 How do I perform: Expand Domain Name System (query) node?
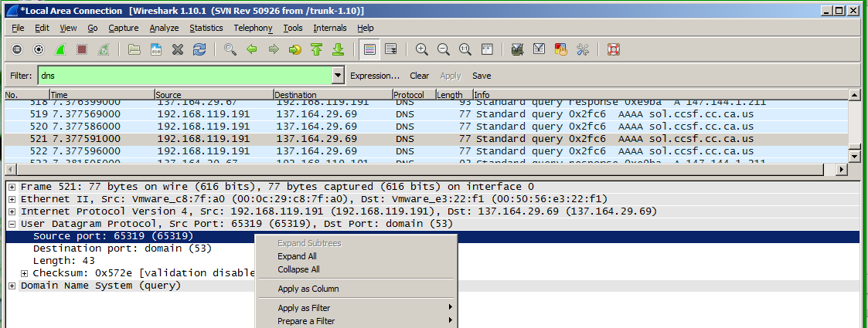click(x=12, y=286)
